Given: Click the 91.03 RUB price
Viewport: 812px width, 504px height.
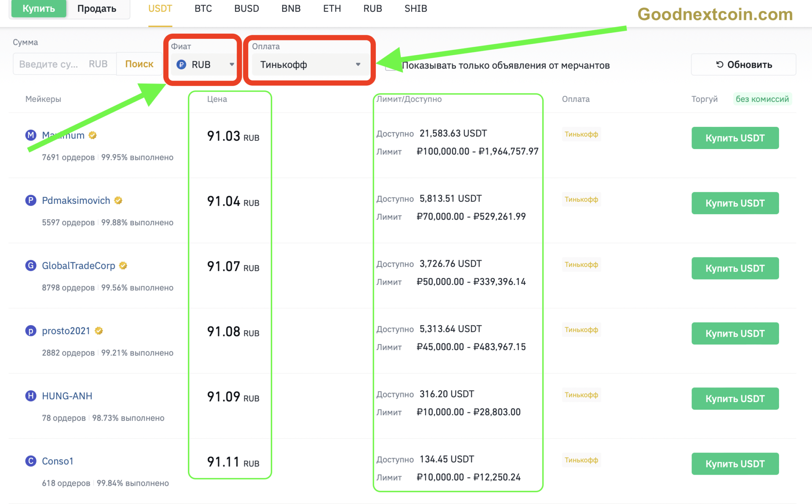Looking at the screenshot, I should coord(233,136).
